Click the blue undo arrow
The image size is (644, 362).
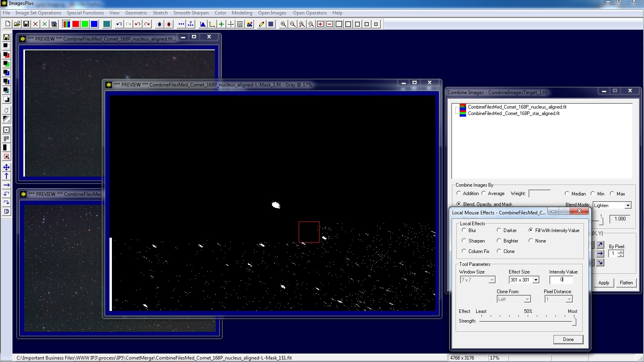point(119,24)
